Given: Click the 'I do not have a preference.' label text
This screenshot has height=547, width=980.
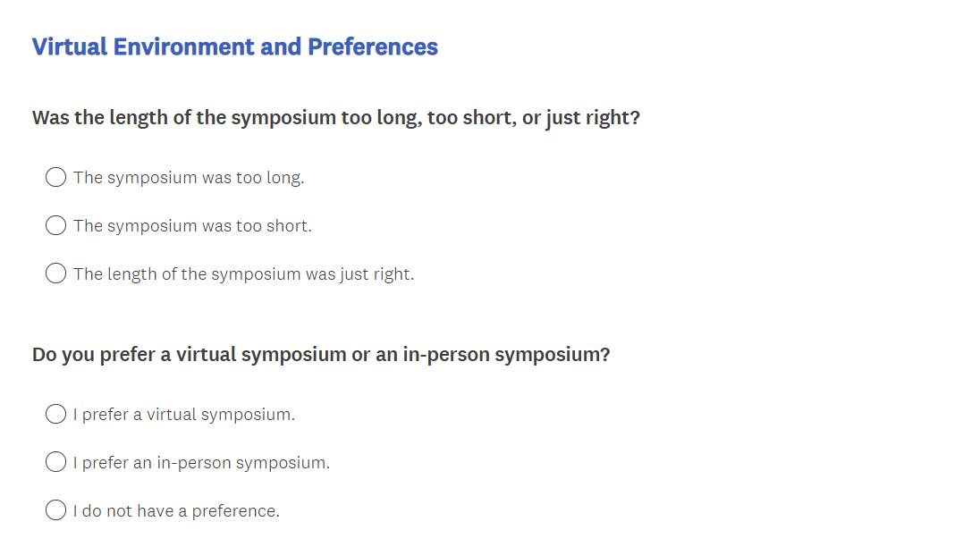Looking at the screenshot, I should [x=176, y=511].
